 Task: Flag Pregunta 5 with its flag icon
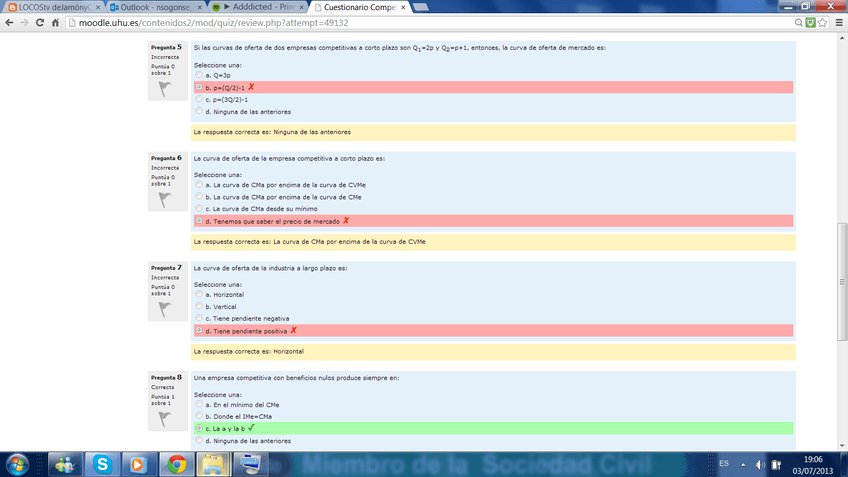[x=165, y=89]
